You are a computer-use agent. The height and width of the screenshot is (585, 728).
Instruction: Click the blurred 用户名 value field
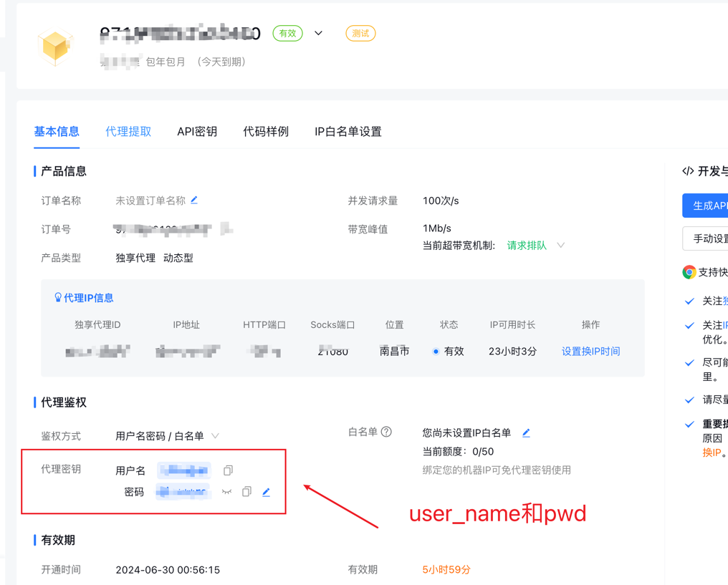click(184, 470)
